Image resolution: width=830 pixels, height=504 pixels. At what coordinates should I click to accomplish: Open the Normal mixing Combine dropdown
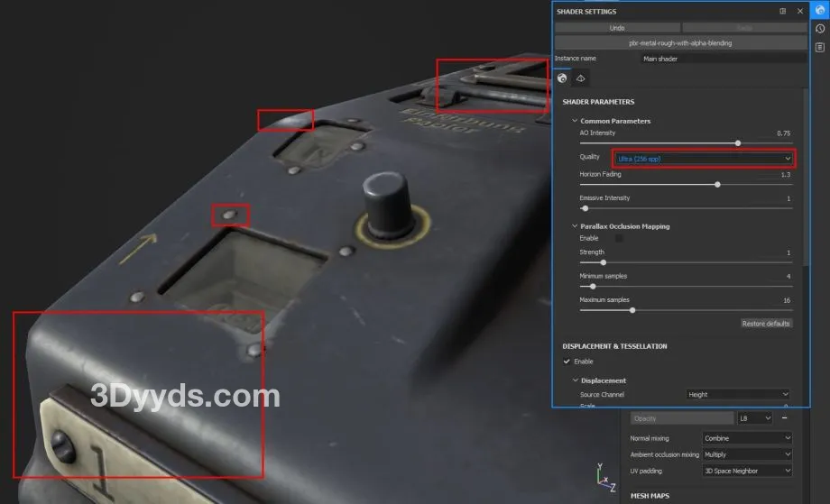pyautogui.click(x=746, y=438)
